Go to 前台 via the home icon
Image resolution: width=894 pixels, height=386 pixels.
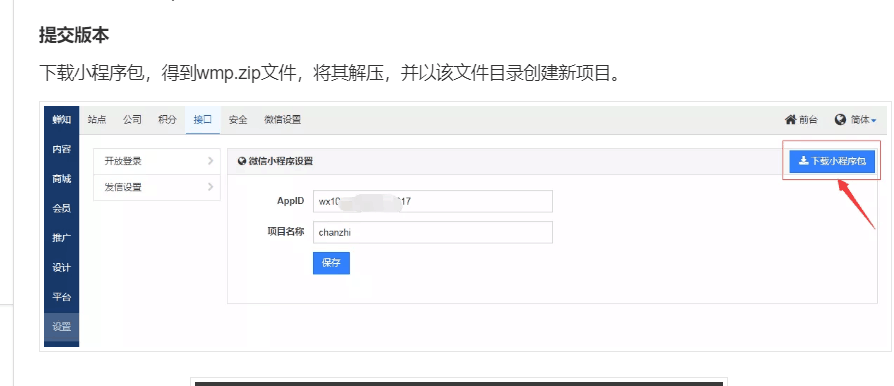point(801,120)
